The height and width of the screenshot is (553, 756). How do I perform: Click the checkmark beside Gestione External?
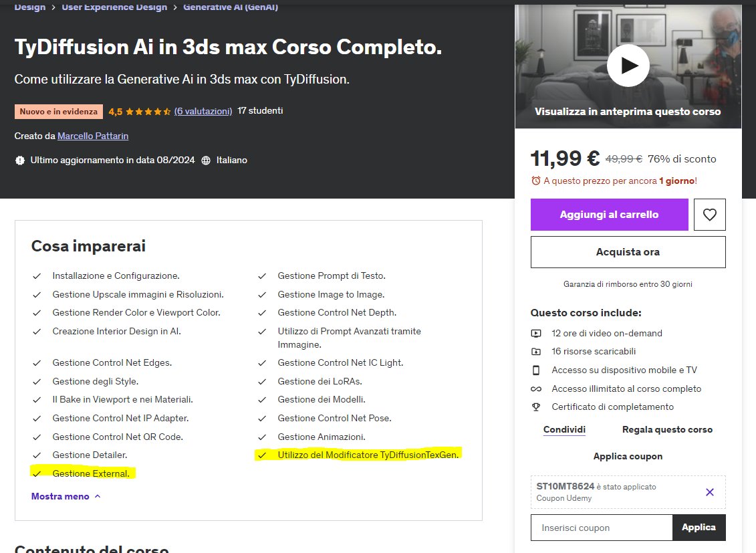click(x=37, y=473)
